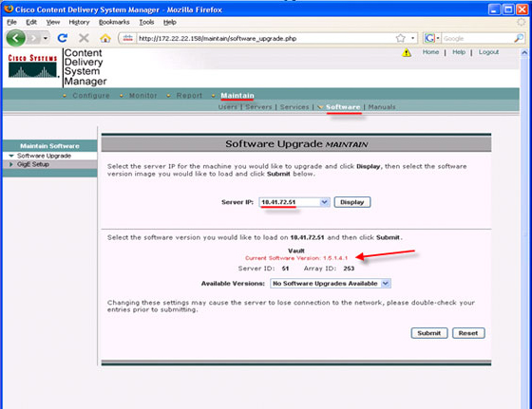Go to the home page icon
Image resolution: width=532 pixels, height=409 pixels.
pos(105,38)
